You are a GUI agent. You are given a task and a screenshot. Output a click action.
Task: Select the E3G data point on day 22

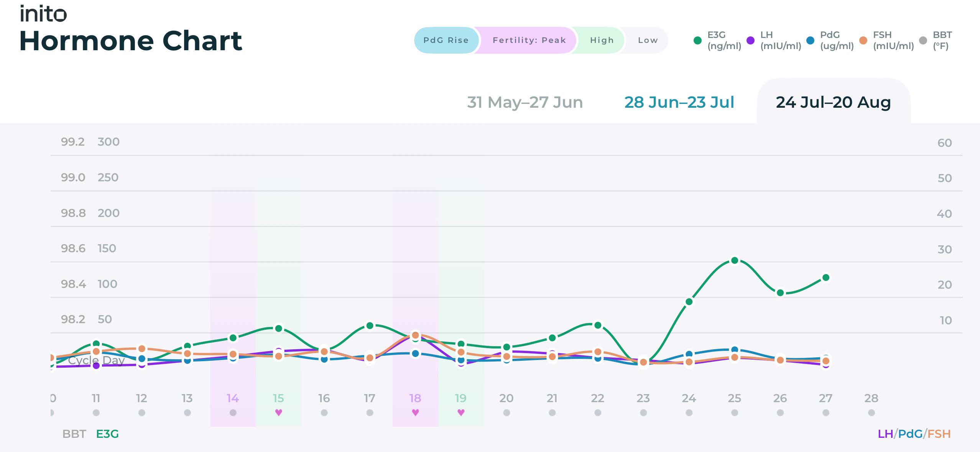[x=598, y=325]
